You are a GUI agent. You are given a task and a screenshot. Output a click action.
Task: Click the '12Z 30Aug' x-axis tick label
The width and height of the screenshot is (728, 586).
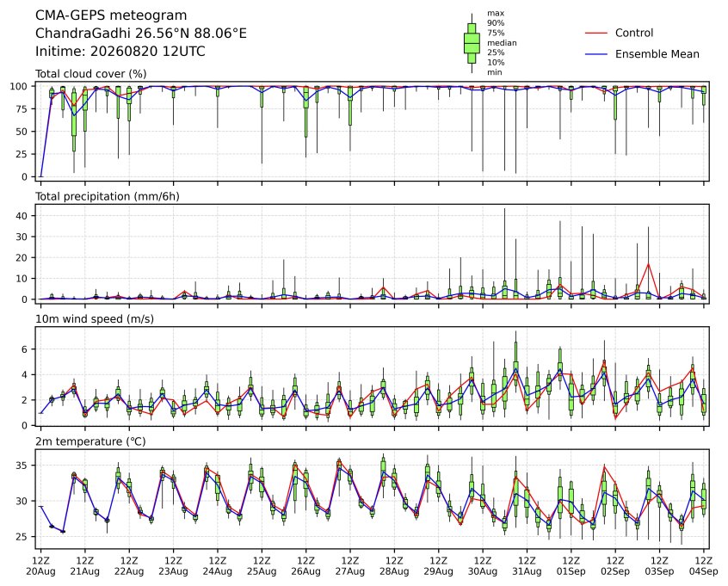click(483, 566)
